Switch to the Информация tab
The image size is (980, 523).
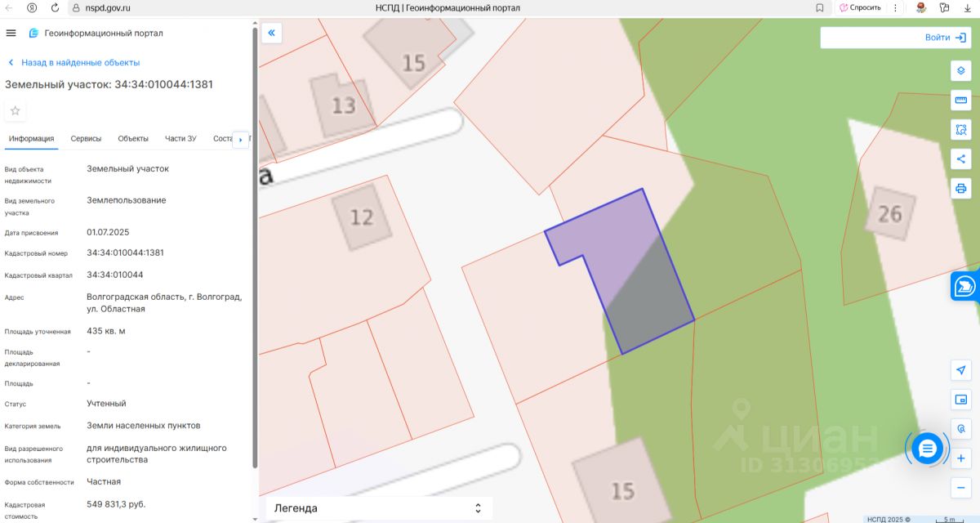click(x=32, y=138)
